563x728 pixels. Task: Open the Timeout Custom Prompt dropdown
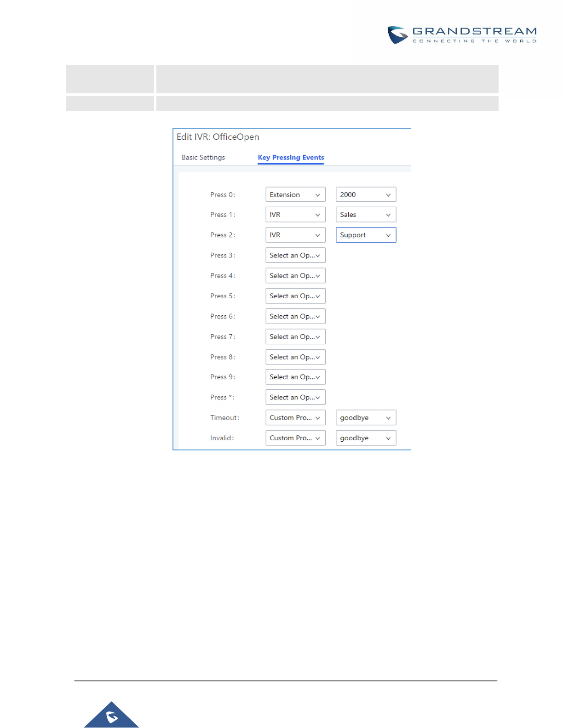coord(295,417)
